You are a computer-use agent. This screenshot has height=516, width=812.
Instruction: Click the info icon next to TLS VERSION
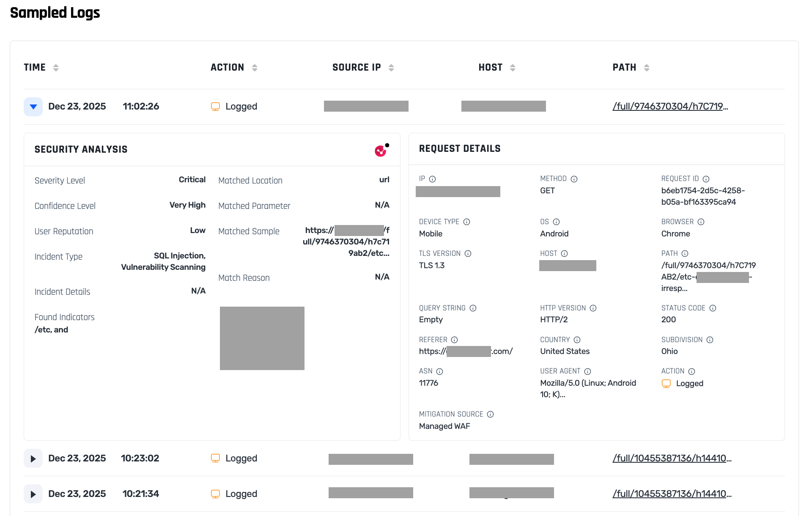tap(468, 253)
